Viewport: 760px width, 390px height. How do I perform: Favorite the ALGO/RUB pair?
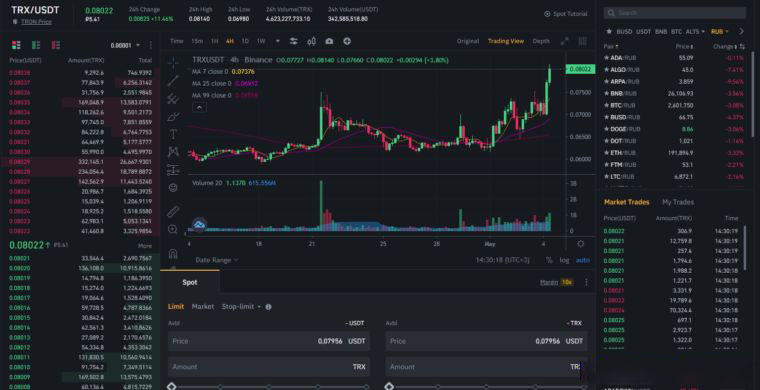pos(606,69)
